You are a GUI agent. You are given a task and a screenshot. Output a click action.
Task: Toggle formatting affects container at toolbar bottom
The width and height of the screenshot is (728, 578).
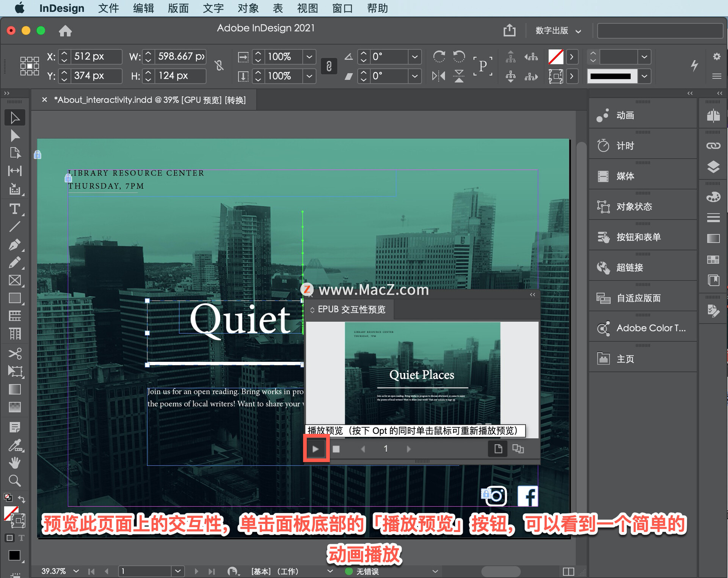point(9,538)
